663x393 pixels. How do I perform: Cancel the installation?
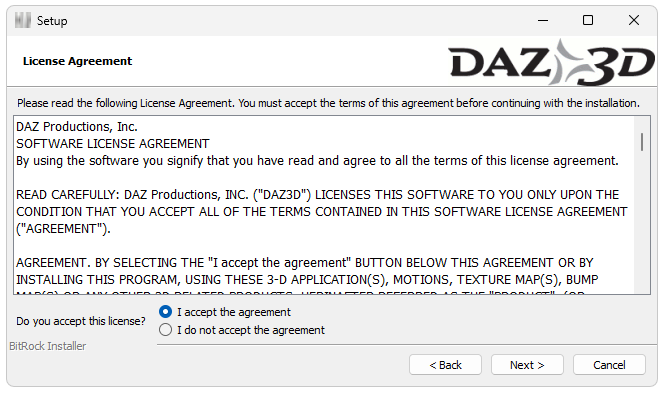point(609,365)
